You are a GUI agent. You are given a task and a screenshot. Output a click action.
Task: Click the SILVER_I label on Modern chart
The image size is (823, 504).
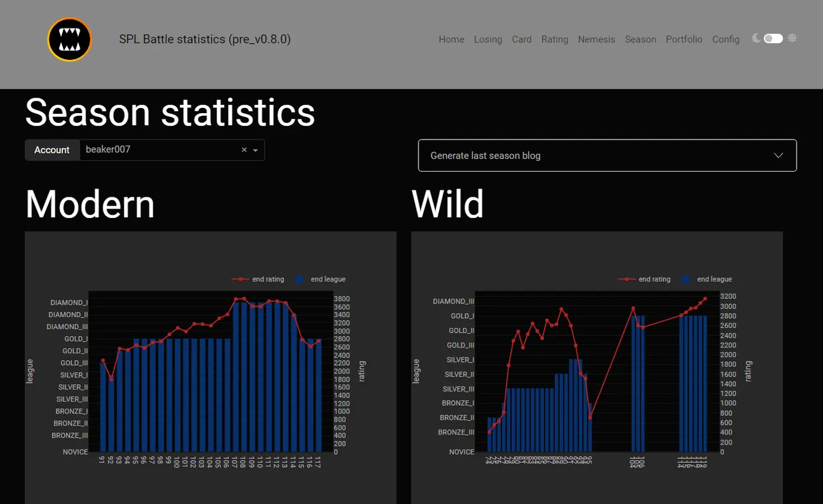pyautogui.click(x=73, y=375)
